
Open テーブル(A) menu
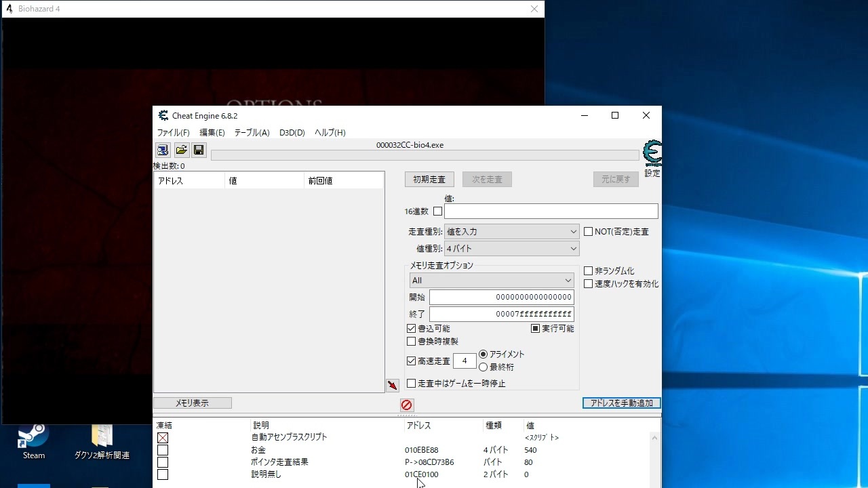(x=252, y=133)
